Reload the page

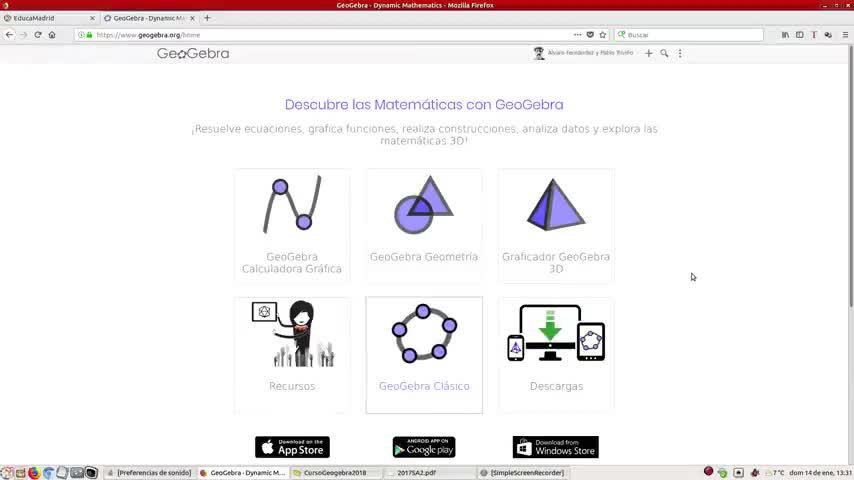click(x=38, y=34)
